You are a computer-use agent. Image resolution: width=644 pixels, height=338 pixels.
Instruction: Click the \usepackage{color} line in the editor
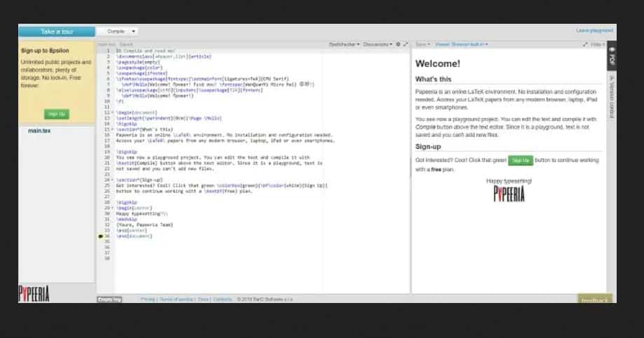tap(139, 68)
